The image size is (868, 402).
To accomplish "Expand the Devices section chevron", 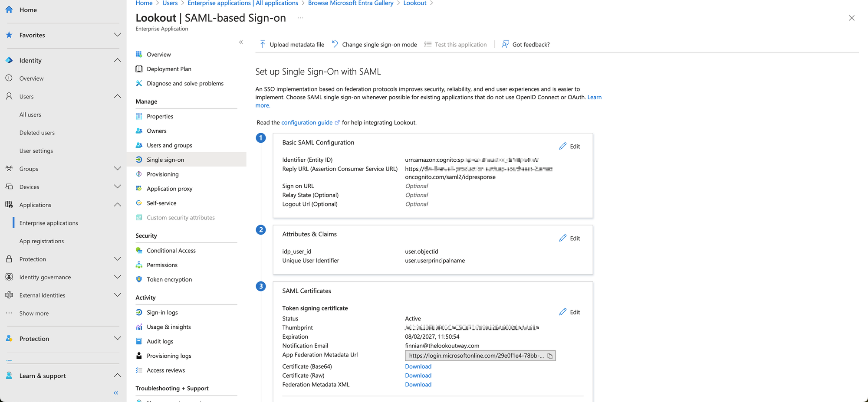I will point(117,186).
